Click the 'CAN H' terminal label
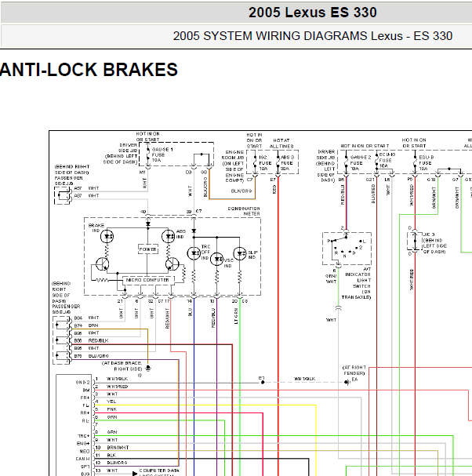 (82, 459)
